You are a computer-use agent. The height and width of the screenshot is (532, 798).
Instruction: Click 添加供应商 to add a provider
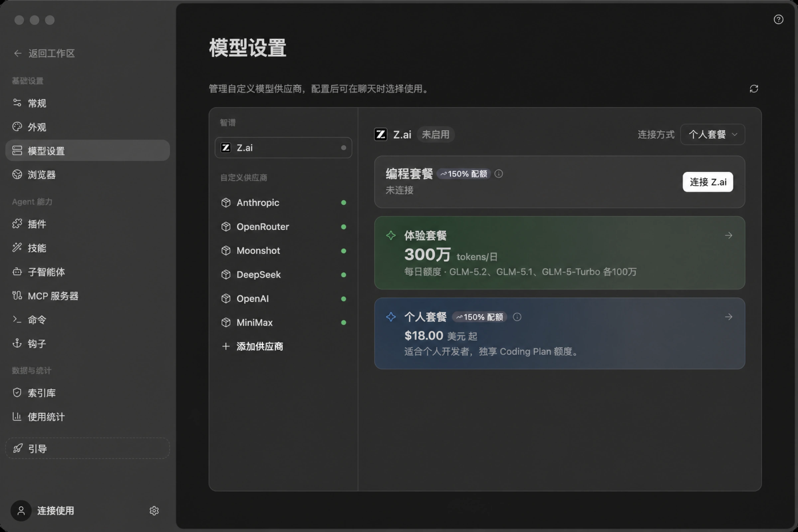(260, 346)
